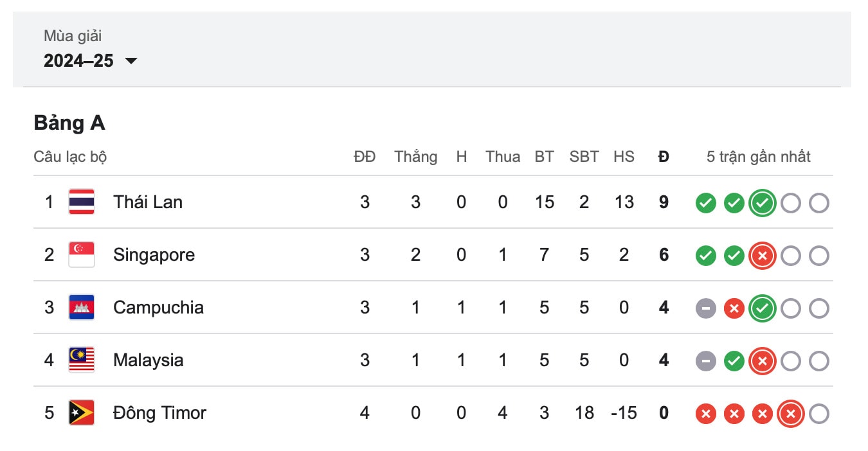
Task: Click the Singapore flag icon
Action: coord(82,255)
